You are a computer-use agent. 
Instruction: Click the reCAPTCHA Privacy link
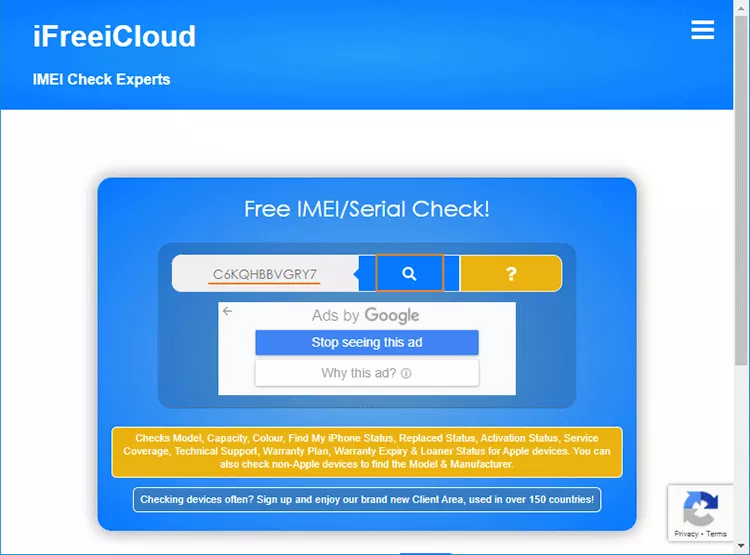(686, 534)
